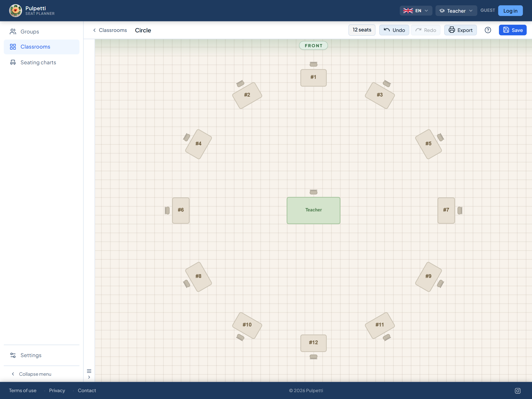Click the chair icon of desk #11
The image size is (532, 399).
(x=387, y=337)
